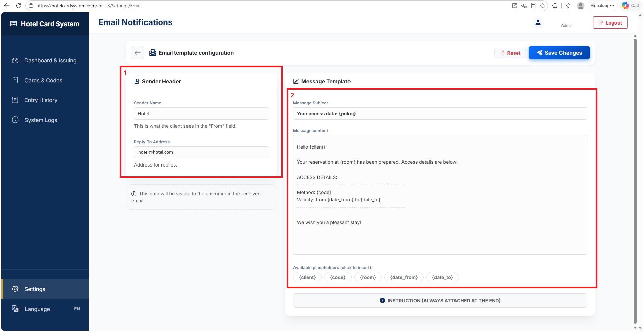Open System Logs section

point(45,120)
